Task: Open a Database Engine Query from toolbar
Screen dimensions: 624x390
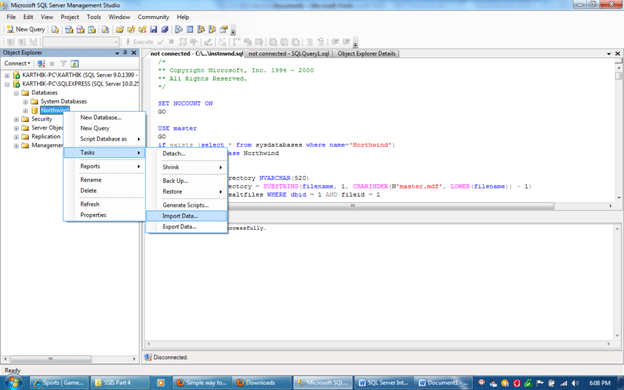Action: pyautogui.click(x=55, y=29)
